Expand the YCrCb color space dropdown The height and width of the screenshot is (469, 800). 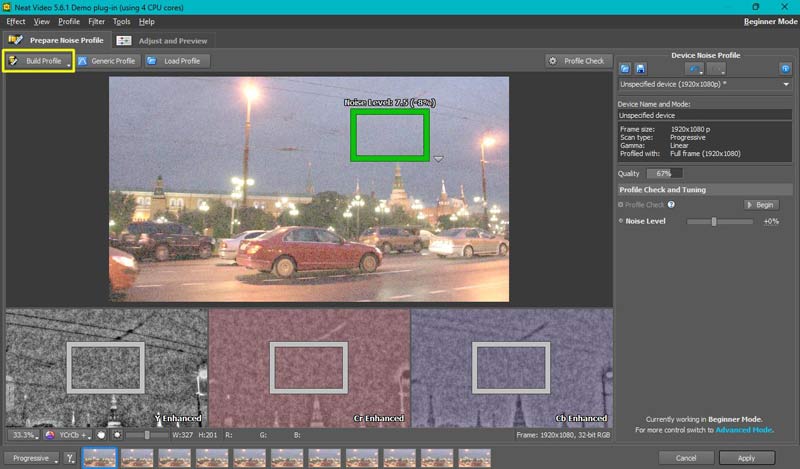(x=68, y=435)
